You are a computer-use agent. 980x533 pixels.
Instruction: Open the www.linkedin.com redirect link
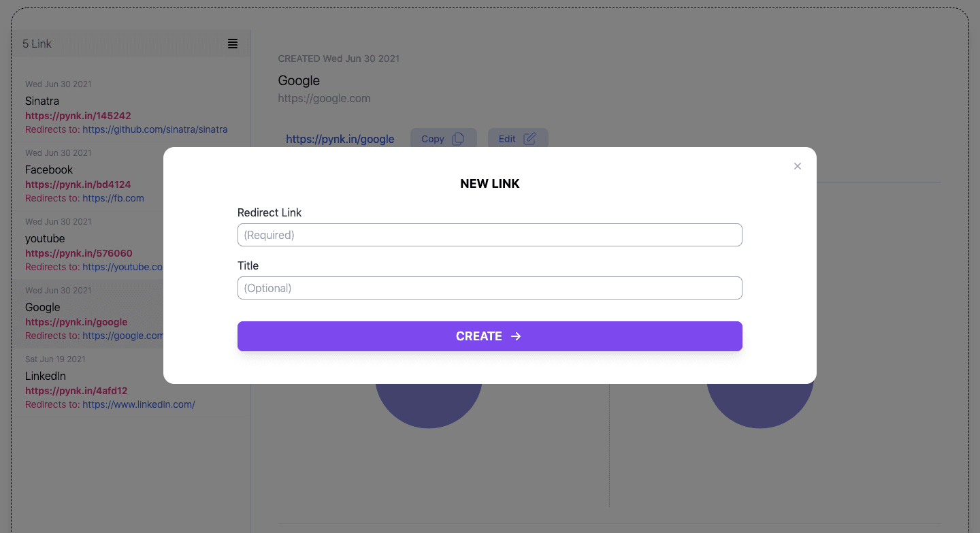pos(139,404)
